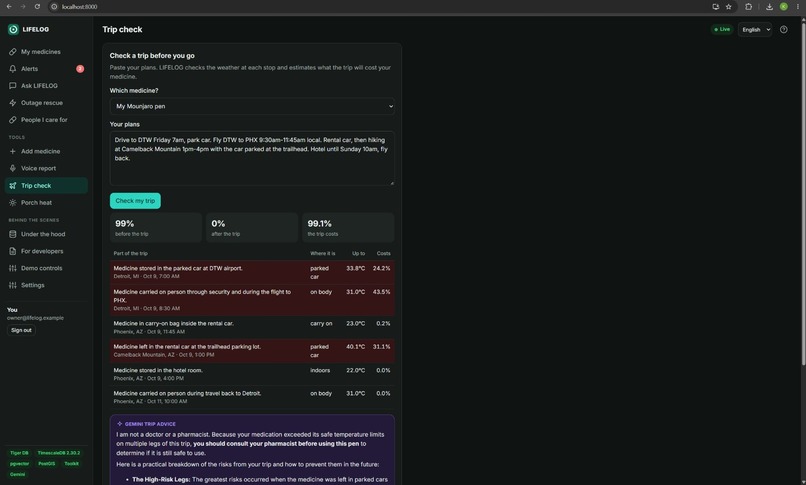Click the TimescaleDB version tag
Screen dimensions: 806x485
pyautogui.click(x=59, y=453)
